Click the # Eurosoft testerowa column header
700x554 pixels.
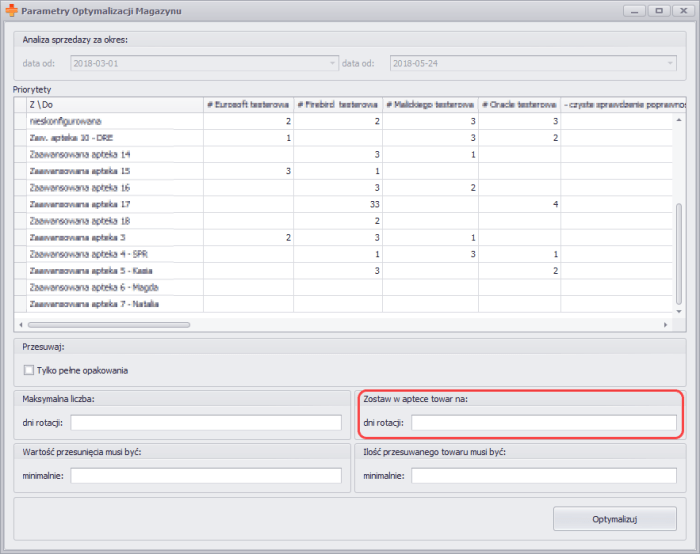pyautogui.click(x=248, y=104)
